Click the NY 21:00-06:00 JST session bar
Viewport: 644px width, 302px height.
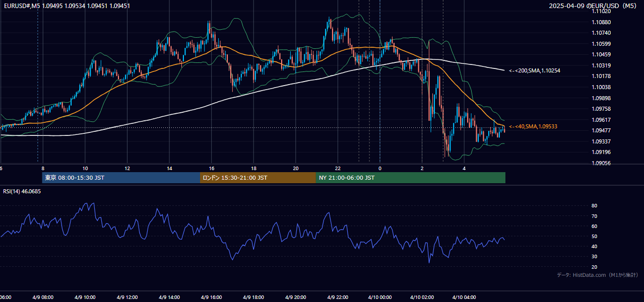point(411,178)
